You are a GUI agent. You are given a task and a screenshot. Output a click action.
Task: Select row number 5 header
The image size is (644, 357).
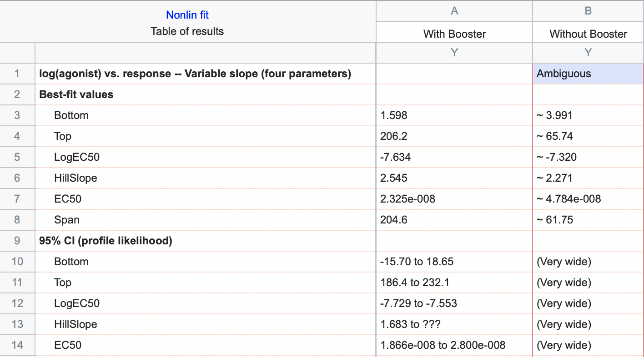pyautogui.click(x=17, y=157)
